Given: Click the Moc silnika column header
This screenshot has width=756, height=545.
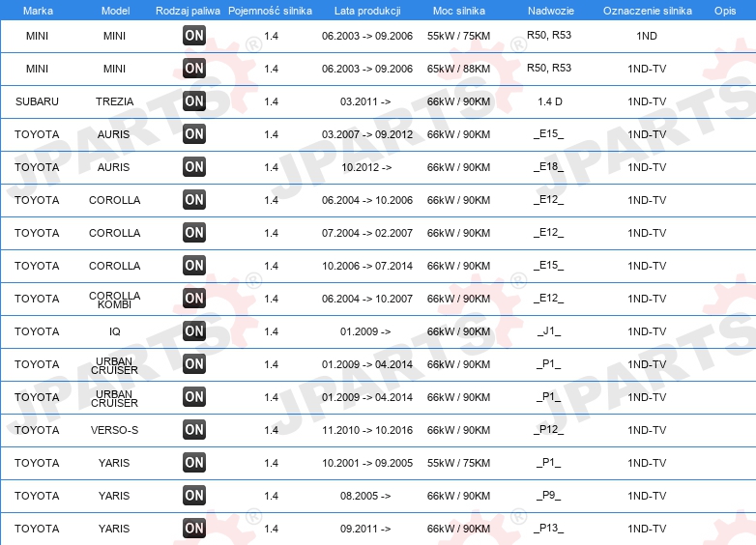Looking at the screenshot, I should point(459,11).
